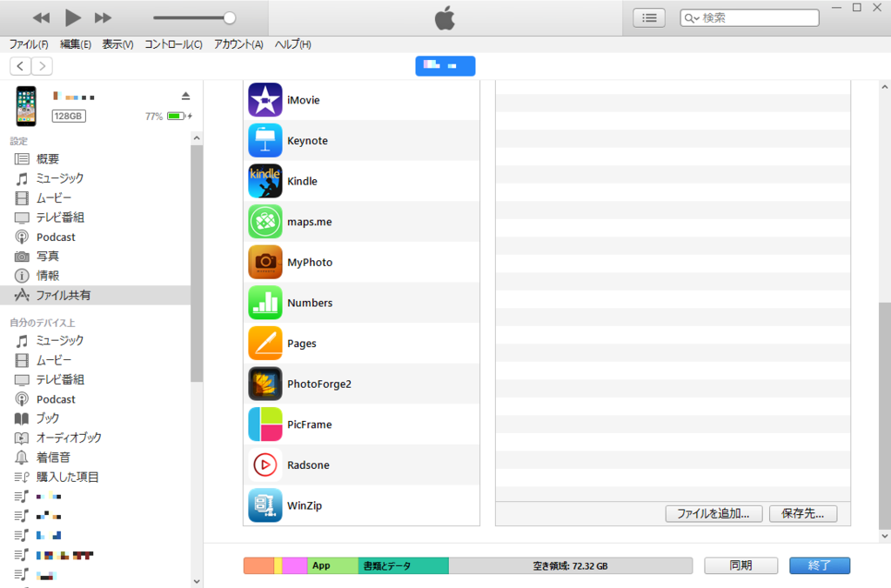Open ブック in the sidebar
This screenshot has width=891, height=588.
coord(96,418)
